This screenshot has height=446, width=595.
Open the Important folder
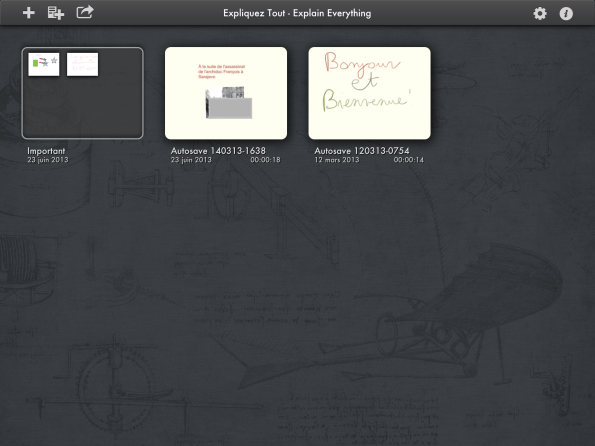(x=82, y=93)
